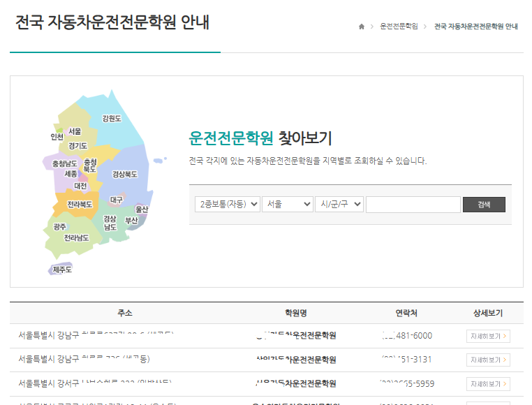This screenshot has height=405, width=532.
Task: Select 서울 region on the map
Action: (75, 131)
